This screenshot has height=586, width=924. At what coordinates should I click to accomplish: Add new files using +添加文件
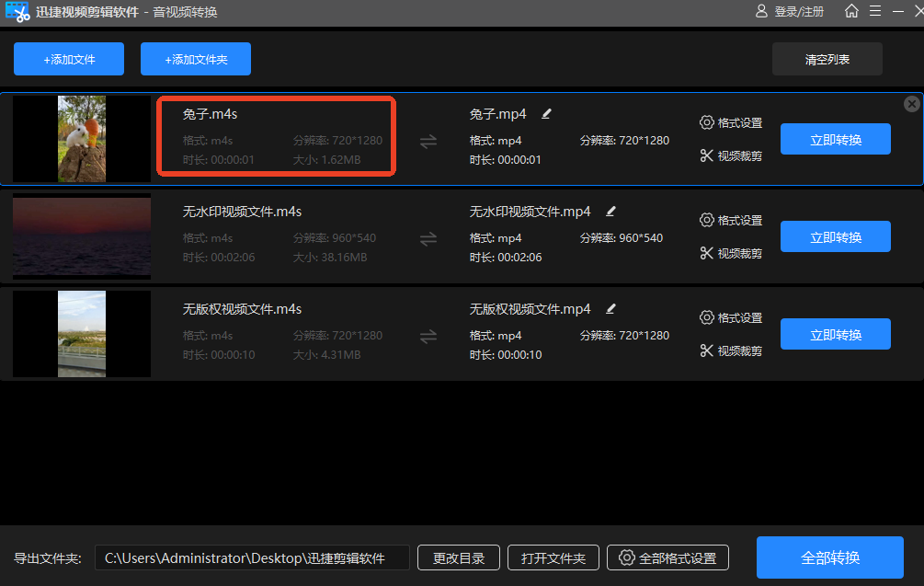coord(68,58)
